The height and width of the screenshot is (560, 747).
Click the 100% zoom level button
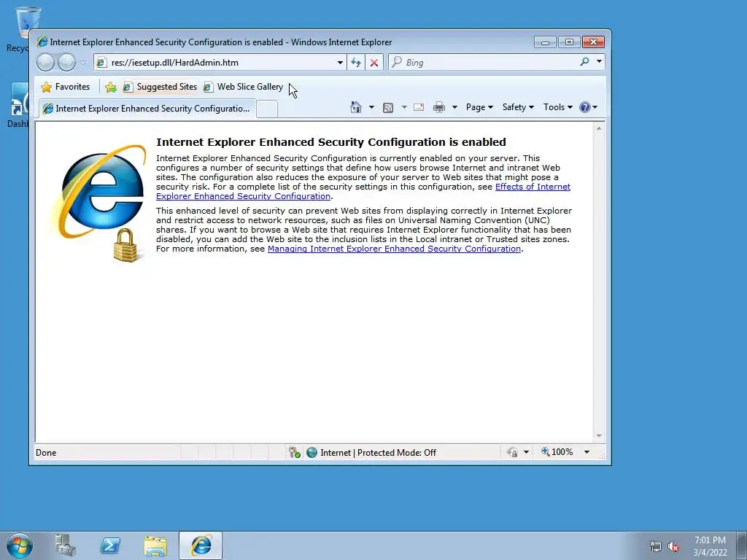[x=557, y=452]
